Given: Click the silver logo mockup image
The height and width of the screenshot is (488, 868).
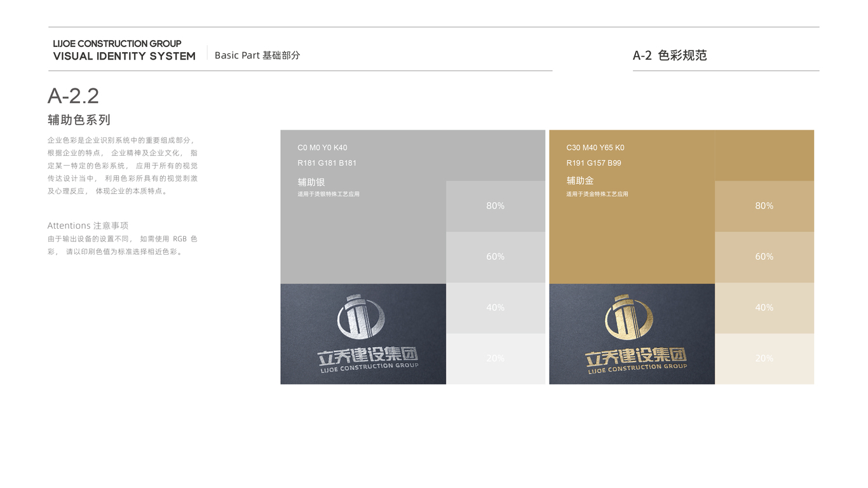Looking at the screenshot, I should [363, 334].
